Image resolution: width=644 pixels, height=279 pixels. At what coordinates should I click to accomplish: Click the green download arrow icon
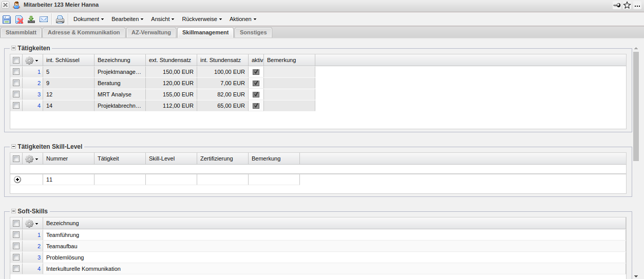(x=31, y=19)
